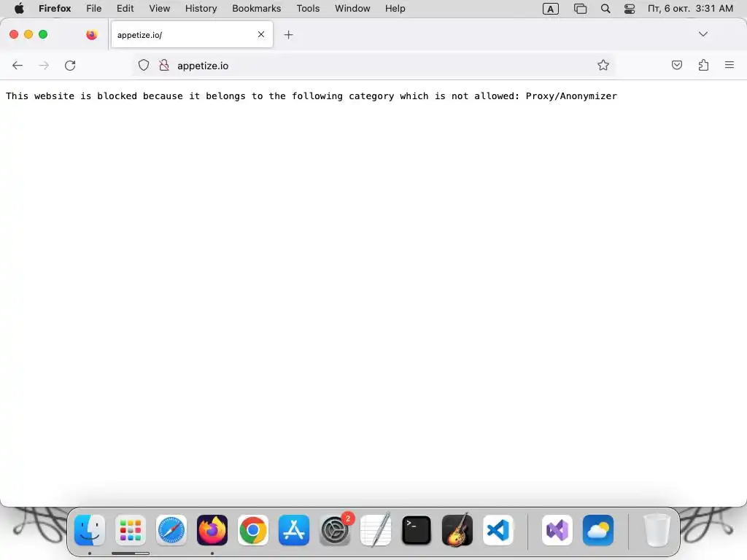Close the appetize.io tab
Screen dimensions: 747x560
(x=261, y=34)
